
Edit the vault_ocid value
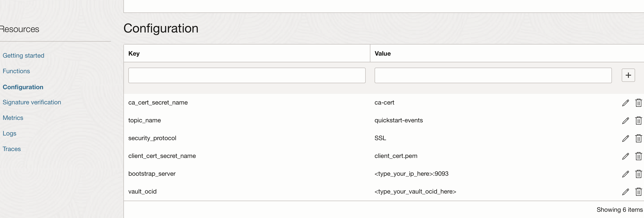(625, 192)
